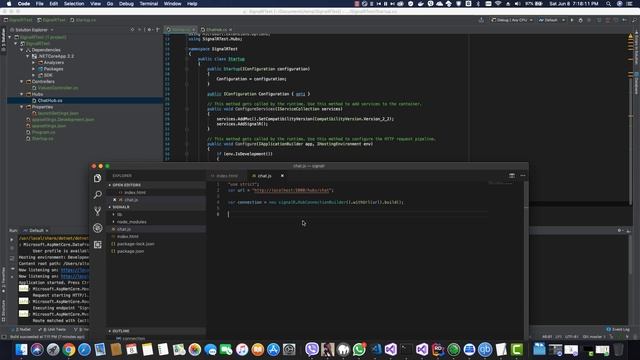
Task: Switch to the chat.js tab in VS Code
Action: tap(264, 176)
